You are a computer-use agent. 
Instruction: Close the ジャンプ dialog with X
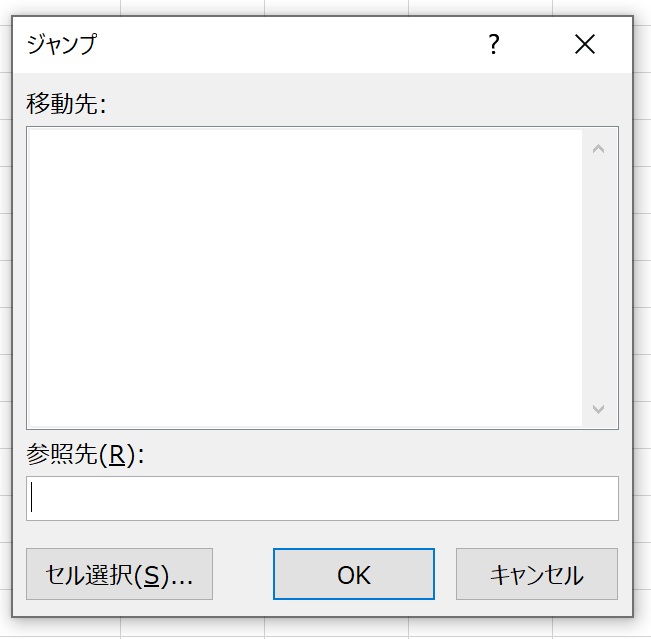pos(585,44)
